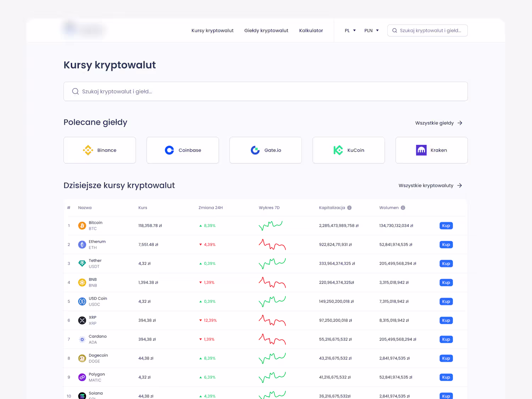This screenshot has width=532, height=399.
Task: Click the XRP coin icon
Action: point(82,321)
